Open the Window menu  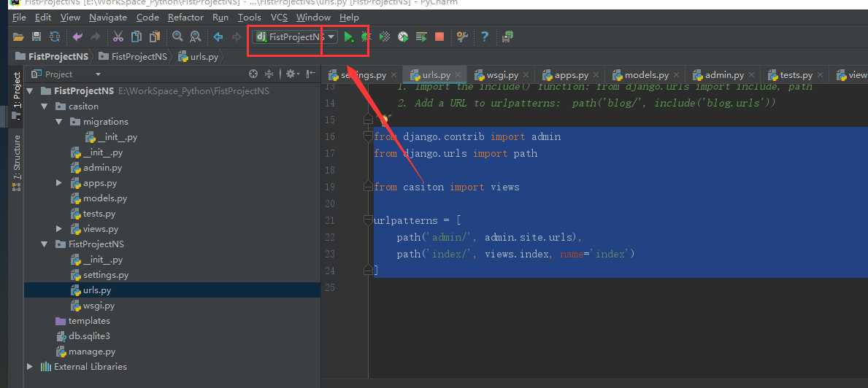[313, 18]
